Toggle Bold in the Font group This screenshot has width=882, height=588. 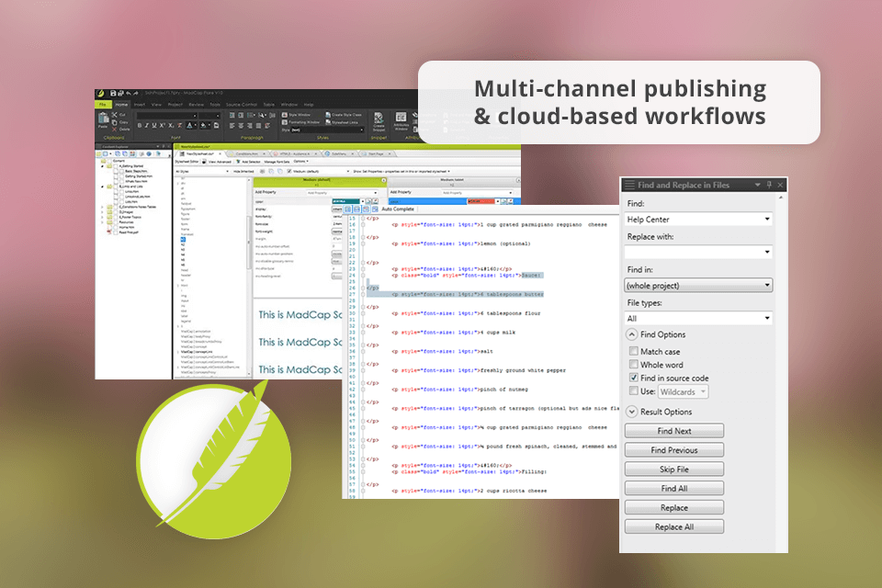(x=140, y=126)
